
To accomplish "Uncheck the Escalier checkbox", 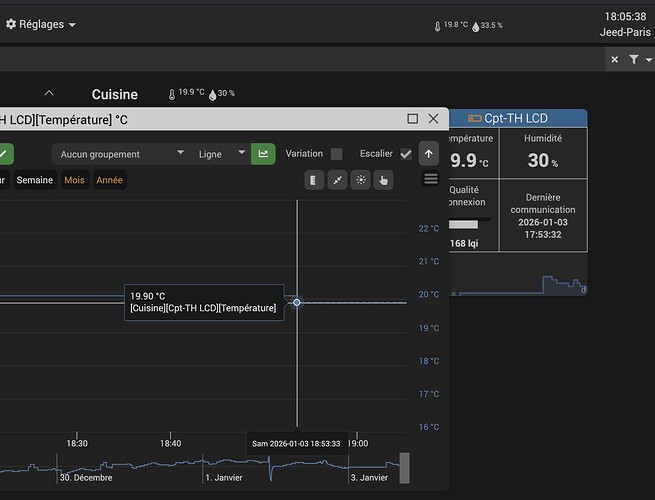I will pos(405,154).
